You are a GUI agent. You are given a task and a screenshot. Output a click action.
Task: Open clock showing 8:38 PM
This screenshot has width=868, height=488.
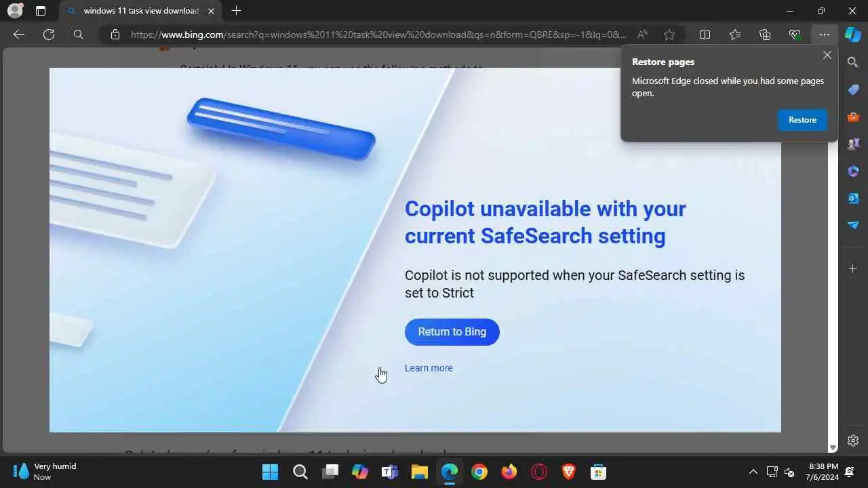823,472
